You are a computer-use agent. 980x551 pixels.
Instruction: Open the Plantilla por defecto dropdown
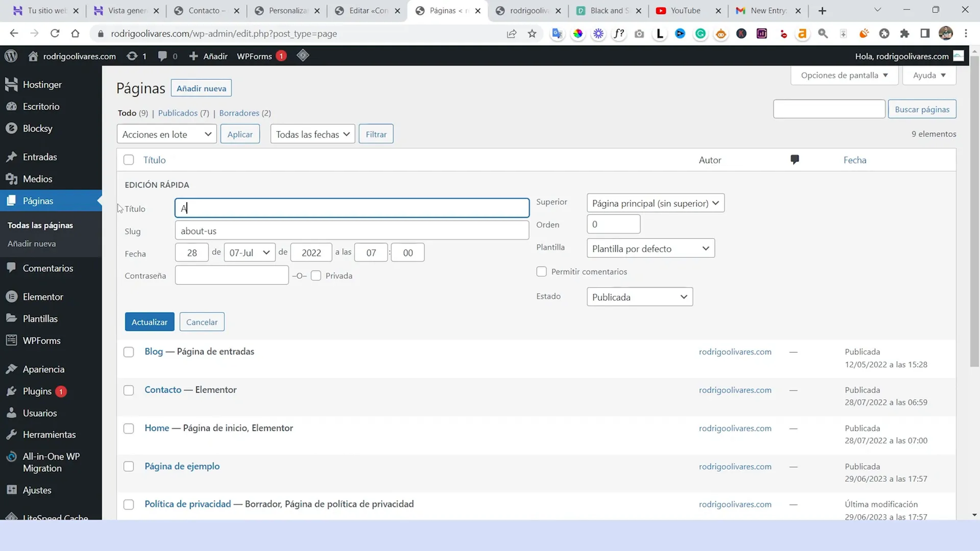650,248
